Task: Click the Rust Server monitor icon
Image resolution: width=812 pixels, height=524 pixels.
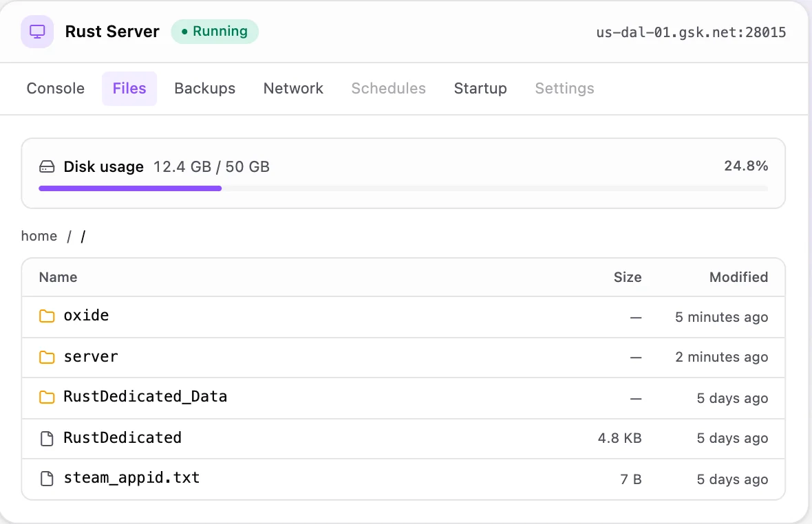Action: (x=37, y=32)
